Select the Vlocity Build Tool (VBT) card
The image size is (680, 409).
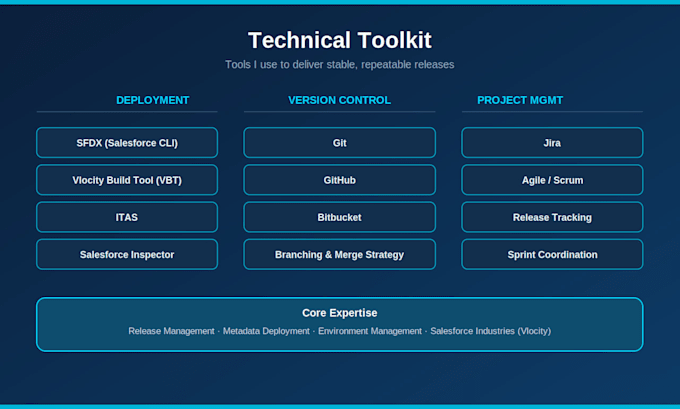(127, 180)
